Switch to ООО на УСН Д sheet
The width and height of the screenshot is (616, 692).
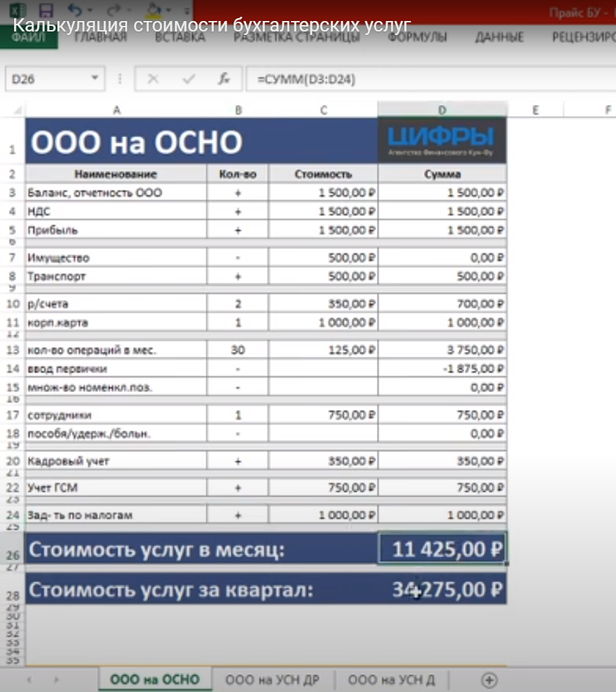(x=392, y=679)
